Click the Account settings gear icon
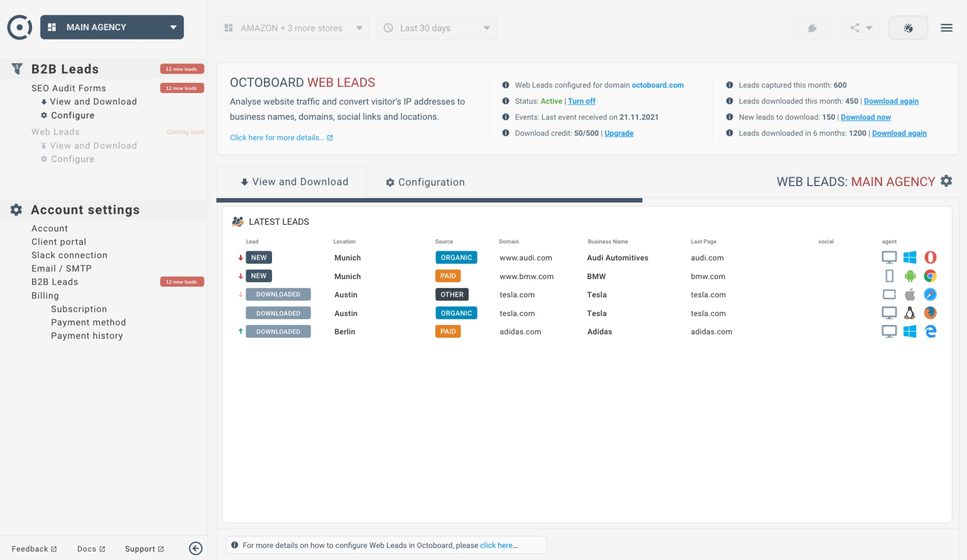Image resolution: width=967 pixels, height=560 pixels. [16, 210]
